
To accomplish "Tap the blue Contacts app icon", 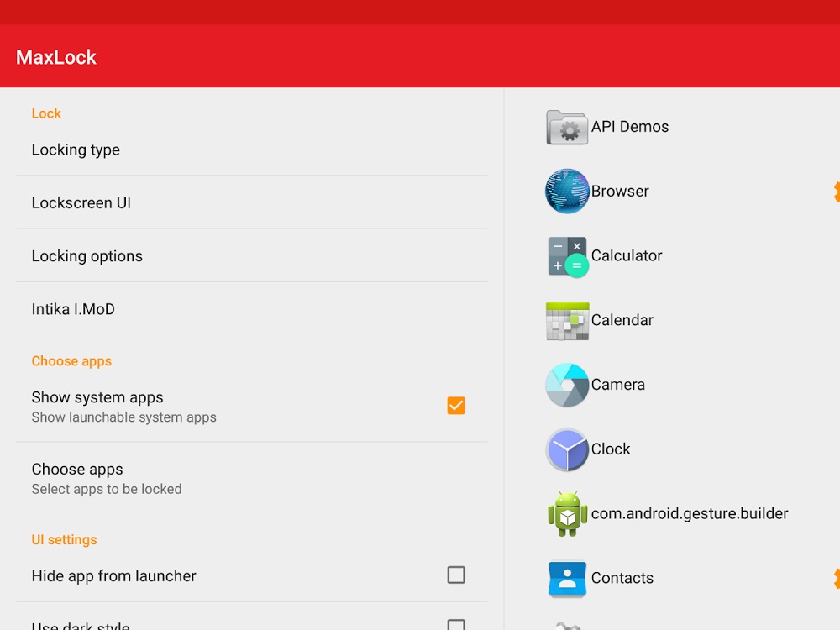I will [567, 579].
